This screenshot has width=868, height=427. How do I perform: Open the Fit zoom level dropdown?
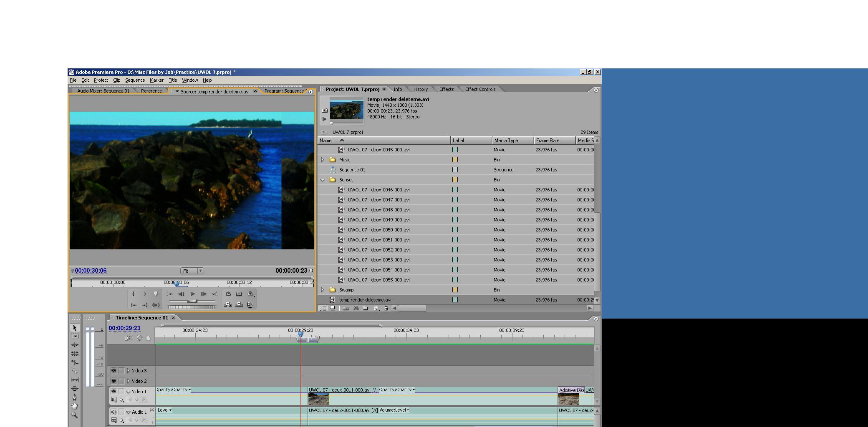tap(192, 271)
